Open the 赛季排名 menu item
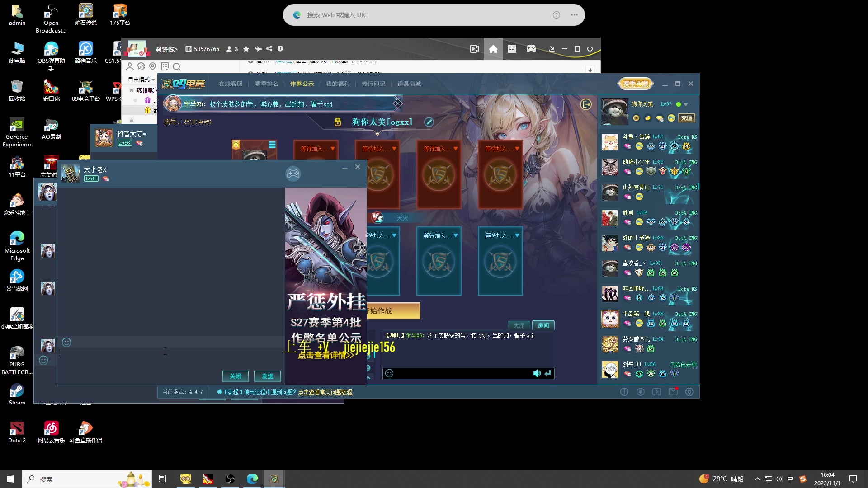Screen dimensions: 868x488 coord(266,84)
